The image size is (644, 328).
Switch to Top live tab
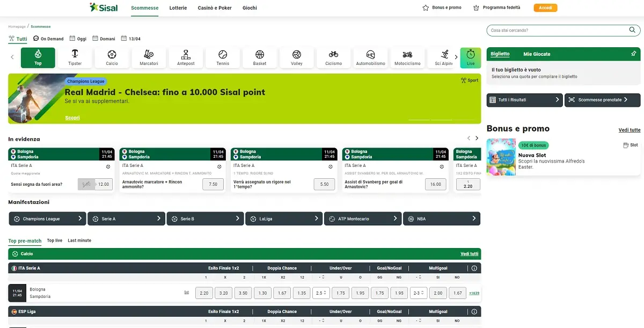point(55,240)
